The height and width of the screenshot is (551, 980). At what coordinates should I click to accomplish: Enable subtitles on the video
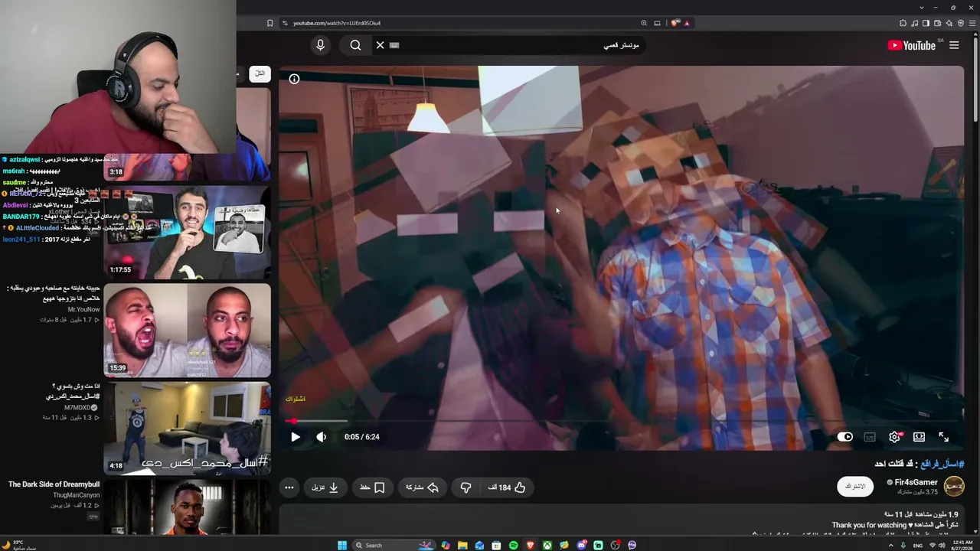pyautogui.click(x=870, y=437)
